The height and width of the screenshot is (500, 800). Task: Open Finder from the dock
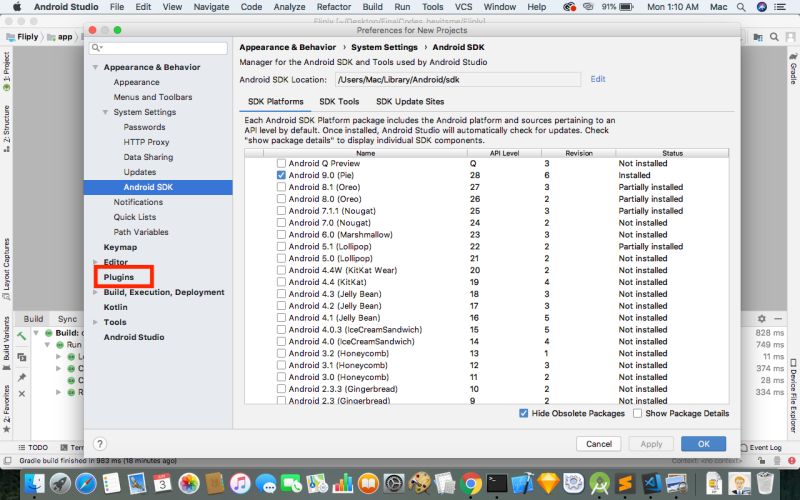click(x=35, y=483)
